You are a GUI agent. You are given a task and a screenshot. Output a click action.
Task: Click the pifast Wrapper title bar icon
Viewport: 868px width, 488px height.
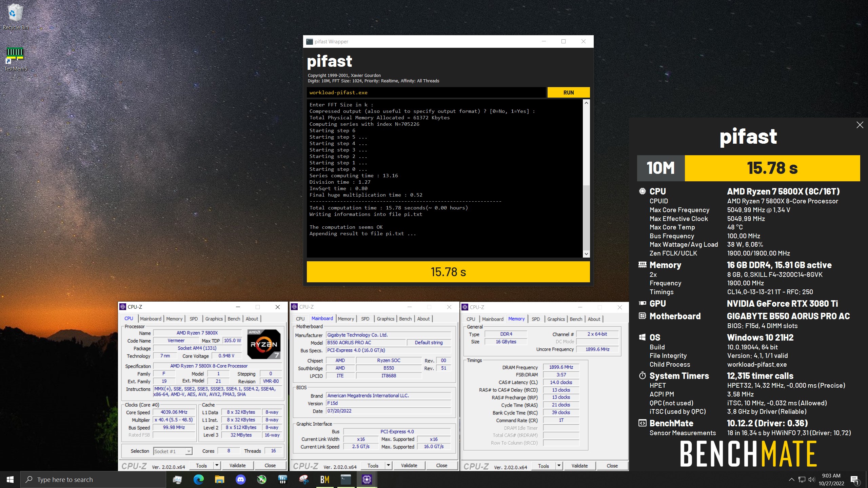(309, 41)
